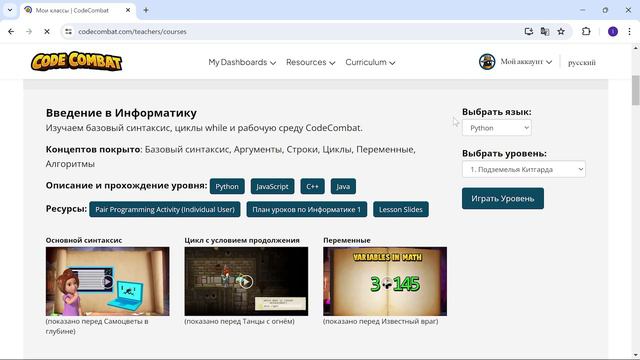This screenshot has width=640, height=360.
Task: Open JavaScript level walkthrough button
Action: (x=272, y=186)
